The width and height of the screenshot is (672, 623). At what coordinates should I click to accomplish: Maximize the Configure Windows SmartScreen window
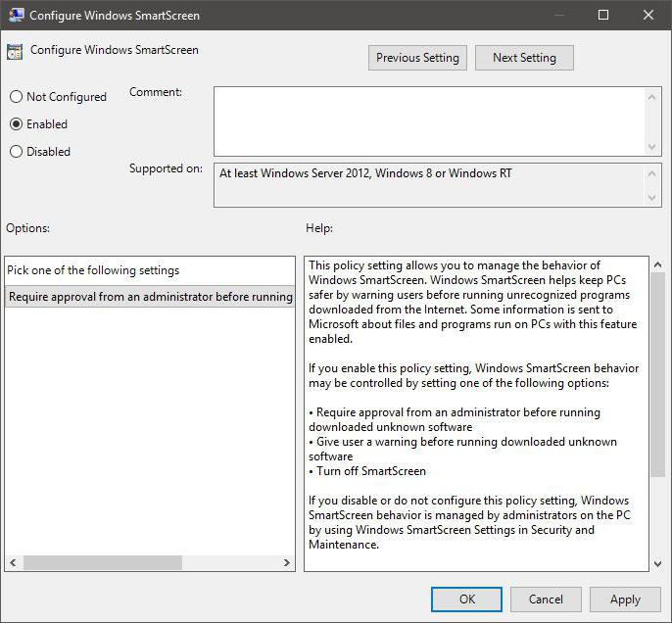(603, 15)
